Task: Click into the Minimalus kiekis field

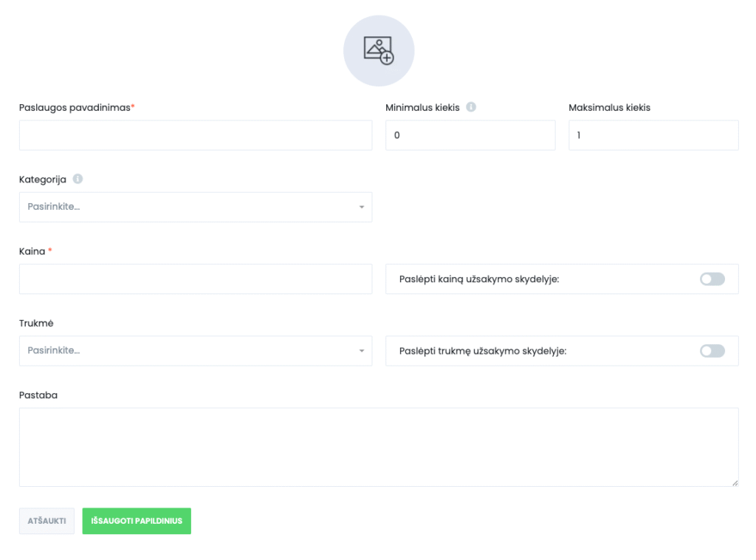Action: (x=470, y=136)
